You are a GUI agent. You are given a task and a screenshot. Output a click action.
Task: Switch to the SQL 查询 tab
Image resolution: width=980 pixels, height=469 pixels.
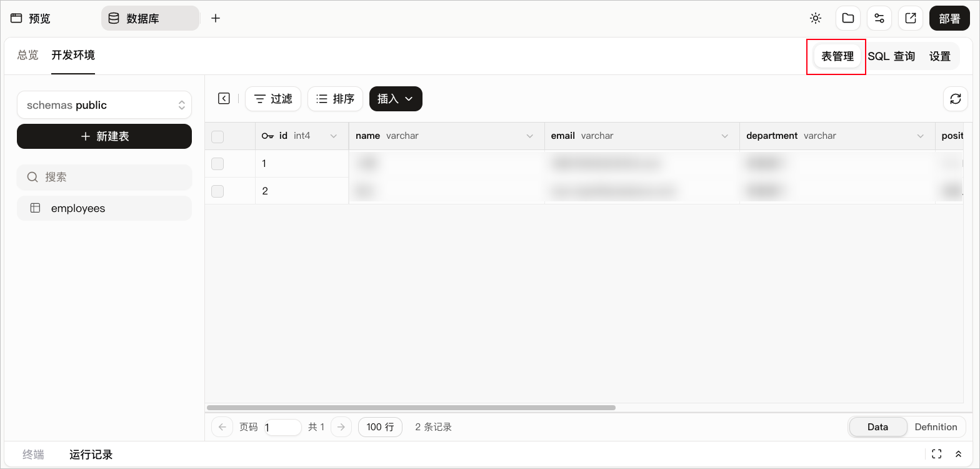(891, 56)
